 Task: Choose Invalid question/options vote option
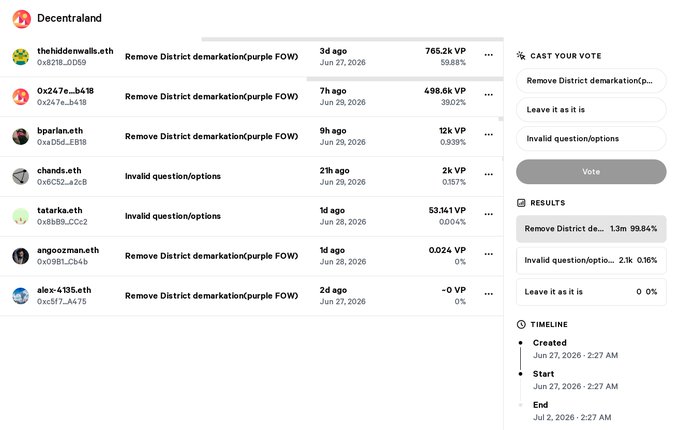(x=591, y=139)
